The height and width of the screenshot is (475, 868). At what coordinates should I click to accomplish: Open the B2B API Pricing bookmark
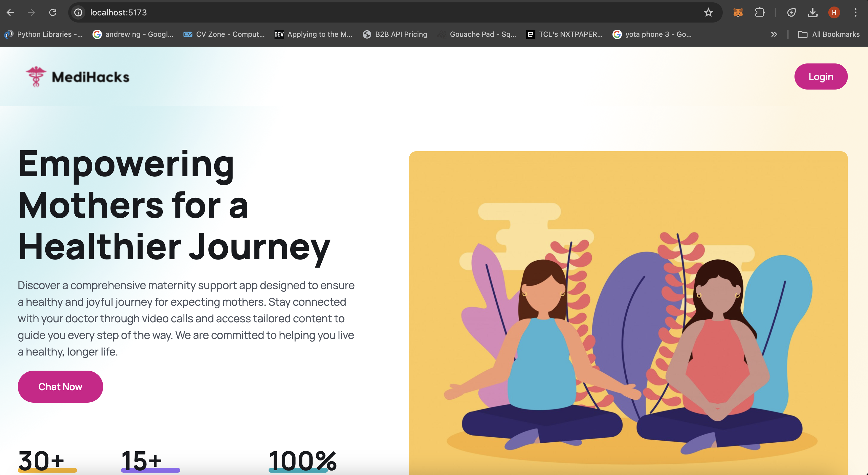[395, 34]
